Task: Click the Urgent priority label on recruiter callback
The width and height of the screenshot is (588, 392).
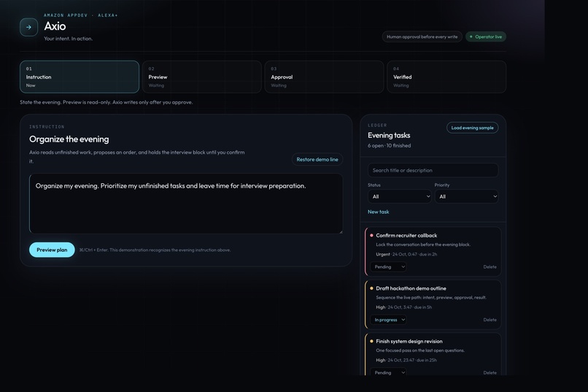Action: pos(383,254)
